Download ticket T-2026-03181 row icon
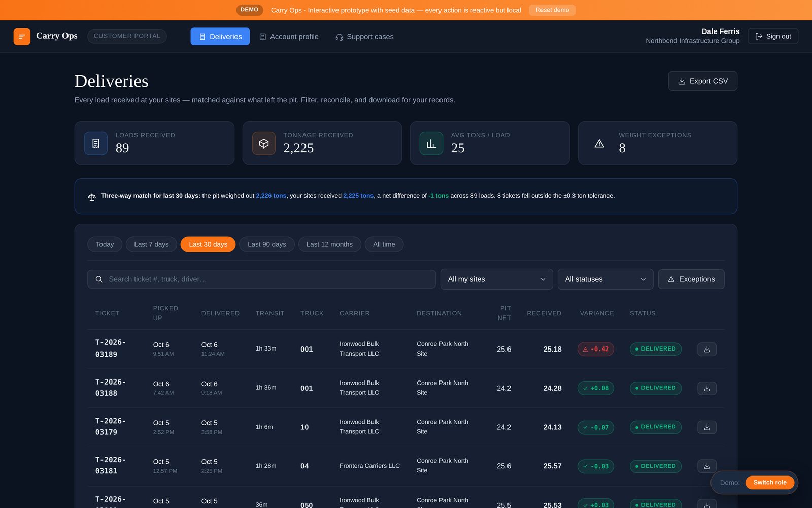 [707, 466]
